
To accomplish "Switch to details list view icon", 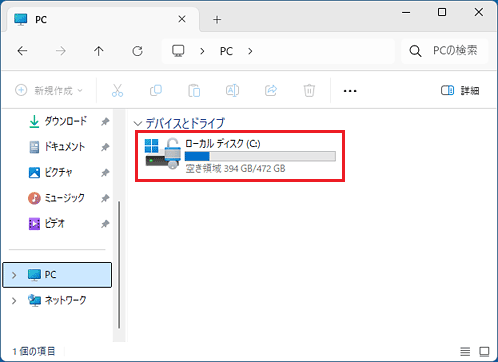I will click(x=465, y=351).
